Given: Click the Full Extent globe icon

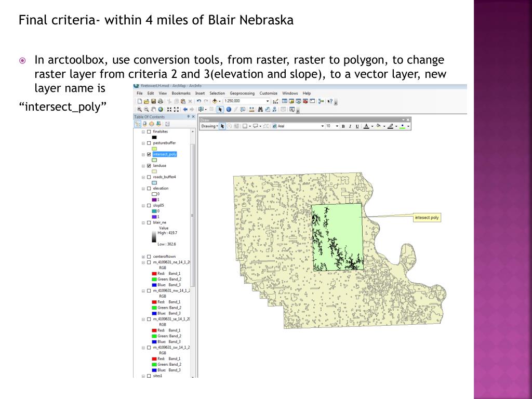Looking at the screenshot, I should pyautogui.click(x=161, y=109).
